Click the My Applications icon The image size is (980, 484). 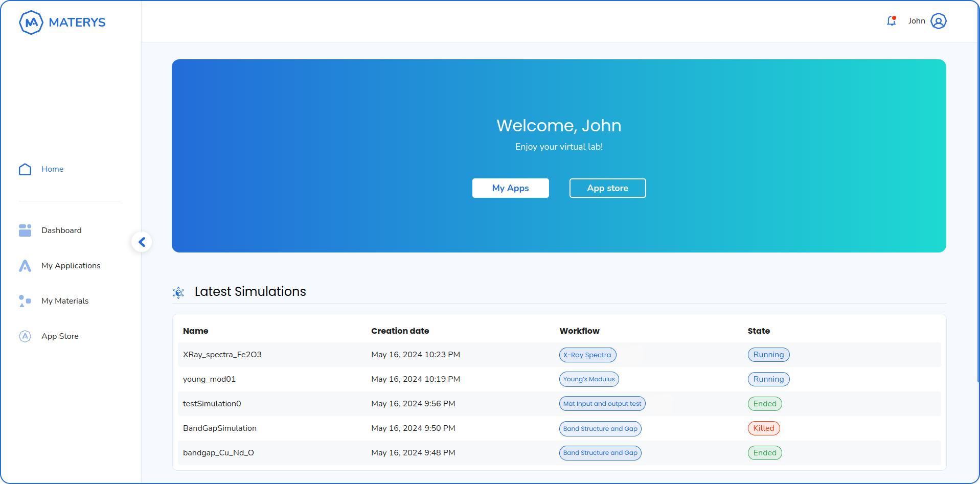click(25, 266)
